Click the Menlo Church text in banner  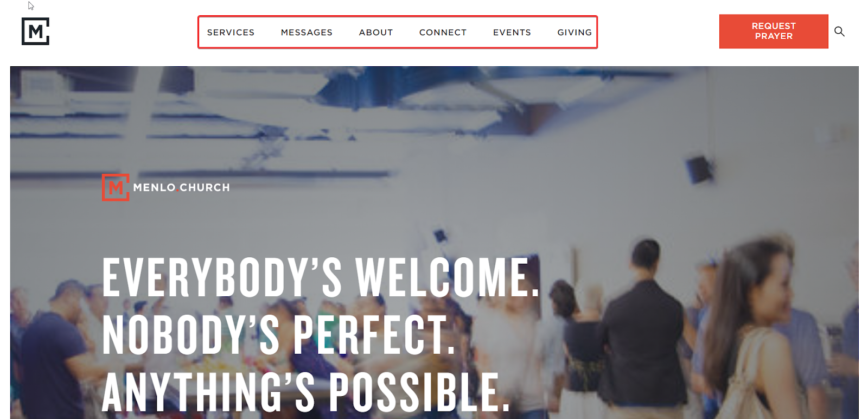click(x=181, y=188)
